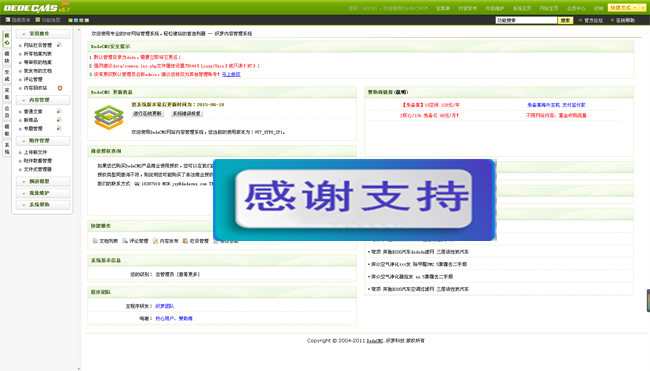This screenshot has height=371, width=650.
Task: Toggle 隐藏菜单 in the dark toolbar
Action: [18, 20]
